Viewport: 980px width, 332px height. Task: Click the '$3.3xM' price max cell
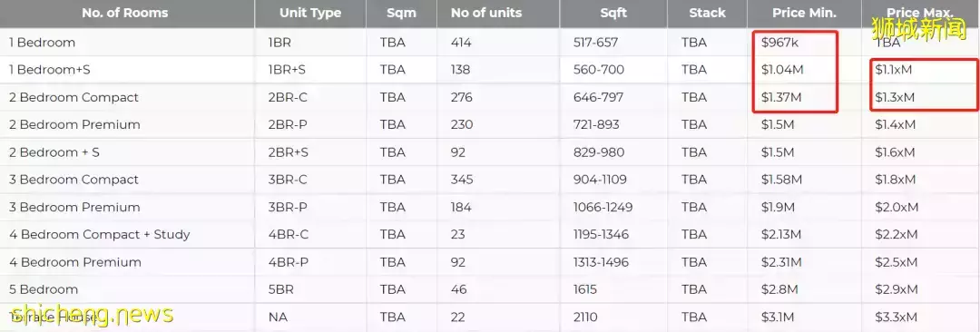tap(897, 317)
